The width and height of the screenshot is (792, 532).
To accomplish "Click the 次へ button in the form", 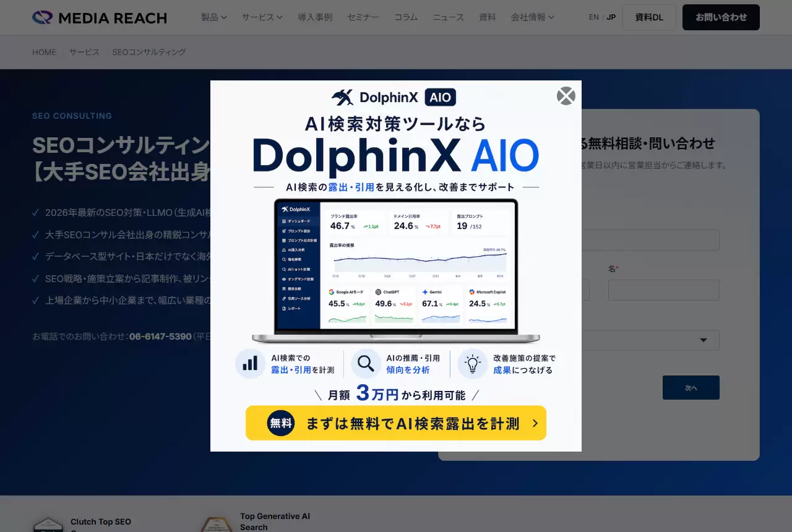I will coord(691,388).
